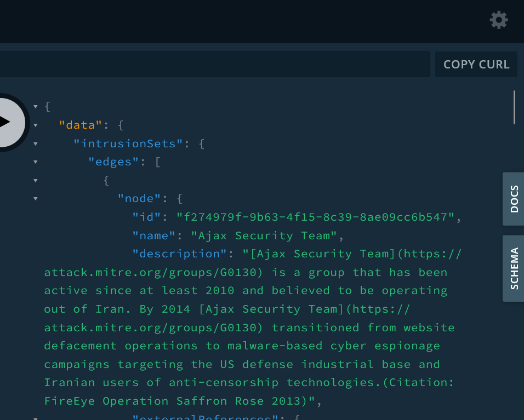The height and width of the screenshot is (420, 524).
Task: Collapse the first edge object under edges
Action: [36, 181]
